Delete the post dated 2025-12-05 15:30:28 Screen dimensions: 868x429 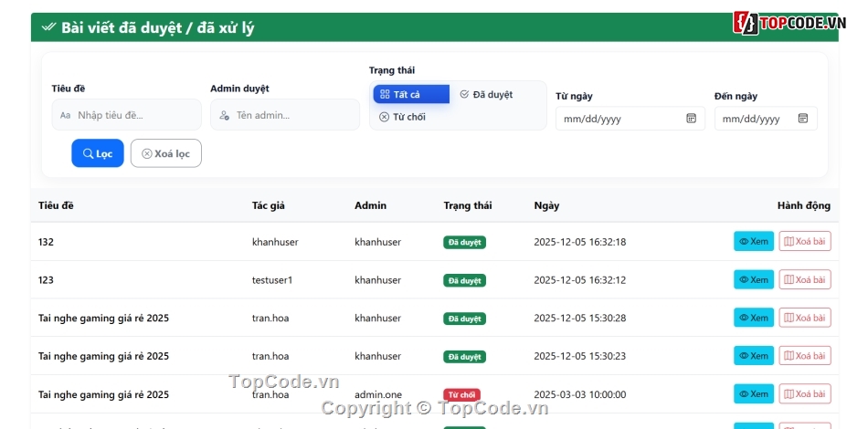point(805,318)
